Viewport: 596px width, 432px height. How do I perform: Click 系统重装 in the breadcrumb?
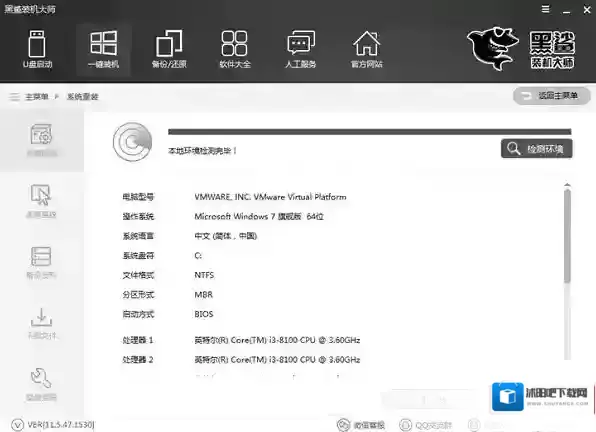tap(82, 97)
